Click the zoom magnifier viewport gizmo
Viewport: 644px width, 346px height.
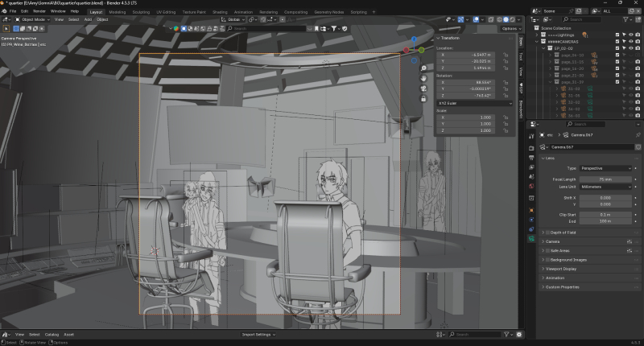pyautogui.click(x=423, y=68)
